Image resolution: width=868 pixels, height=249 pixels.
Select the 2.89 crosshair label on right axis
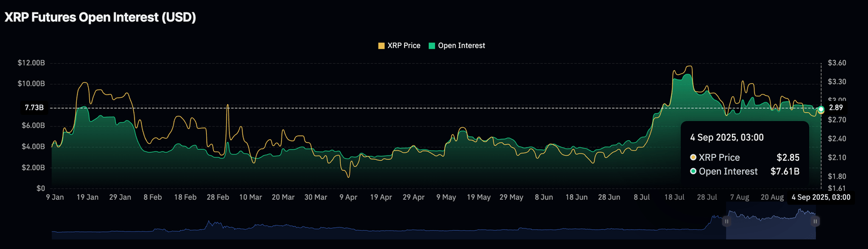click(x=836, y=108)
